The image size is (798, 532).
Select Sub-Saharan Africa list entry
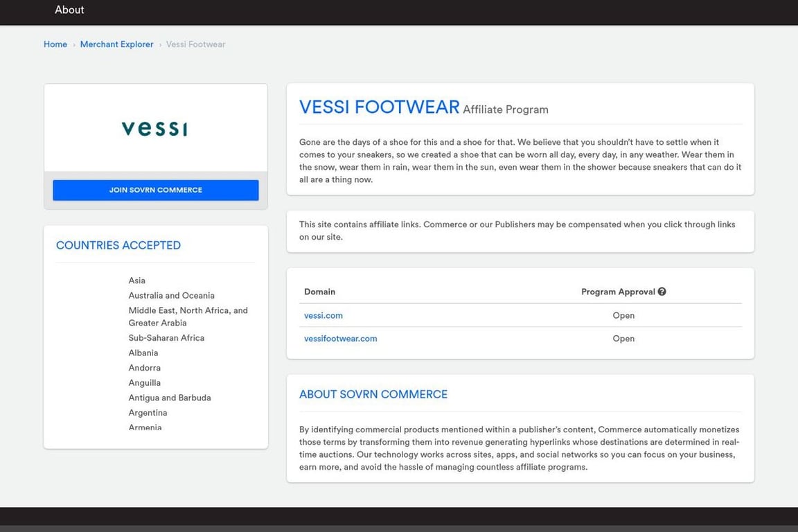click(x=166, y=338)
